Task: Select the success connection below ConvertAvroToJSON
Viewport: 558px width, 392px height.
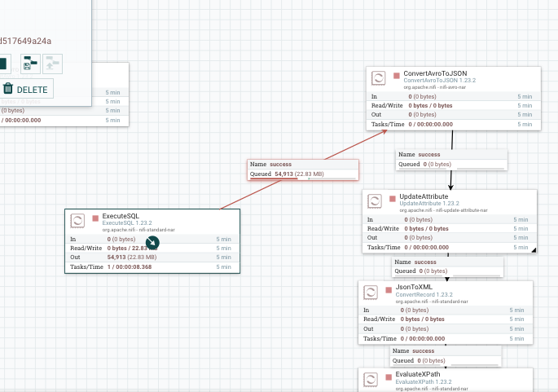Action: click(451, 160)
